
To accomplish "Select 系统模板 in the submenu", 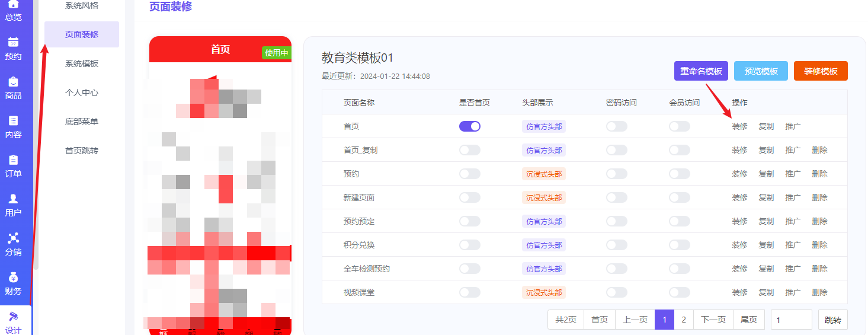I will (x=82, y=63).
